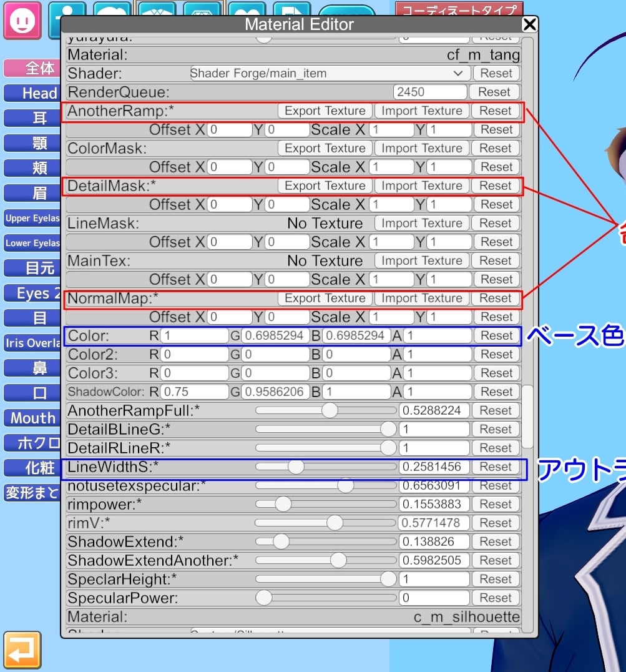
Task: Import a texture for DetailMask
Action: (422, 186)
